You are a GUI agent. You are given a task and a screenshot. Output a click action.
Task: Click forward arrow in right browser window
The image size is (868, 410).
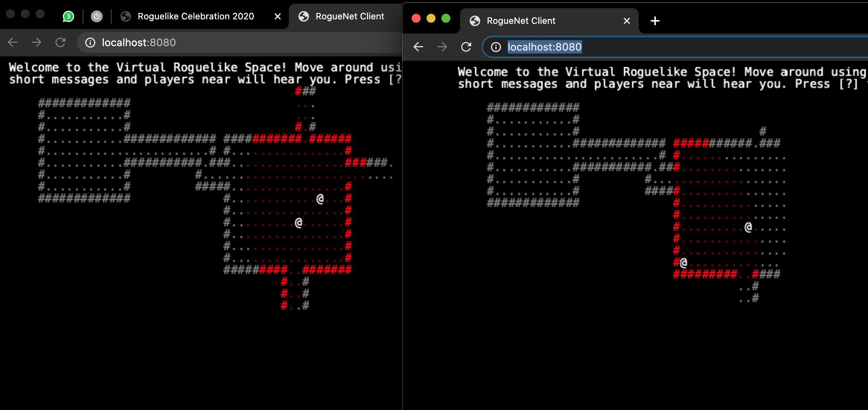click(x=442, y=47)
